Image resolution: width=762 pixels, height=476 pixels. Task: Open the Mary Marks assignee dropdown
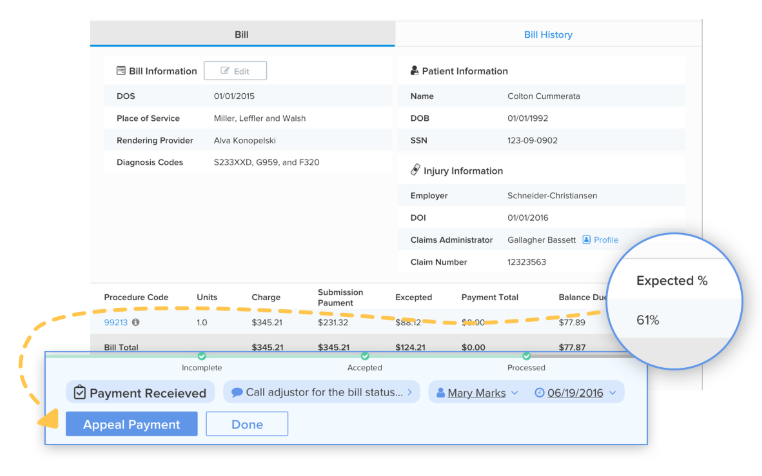pos(476,393)
